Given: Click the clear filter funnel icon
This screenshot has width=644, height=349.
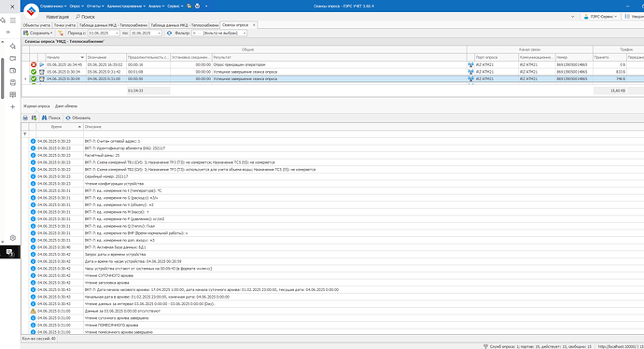Looking at the screenshot, I should point(61,33).
